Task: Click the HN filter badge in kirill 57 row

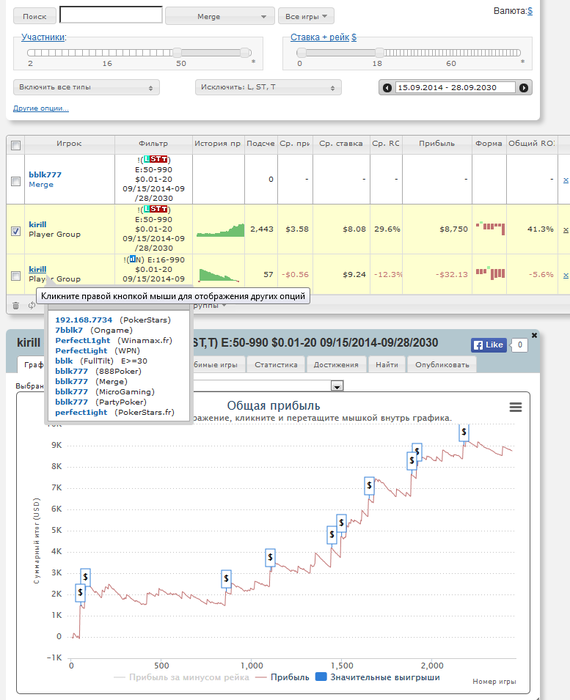Action: point(135,259)
